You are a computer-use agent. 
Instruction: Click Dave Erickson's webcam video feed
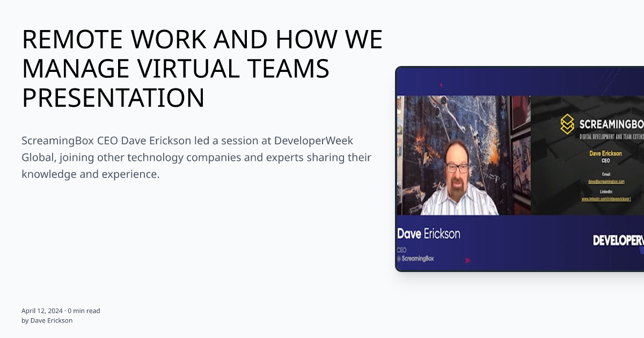[464, 156]
